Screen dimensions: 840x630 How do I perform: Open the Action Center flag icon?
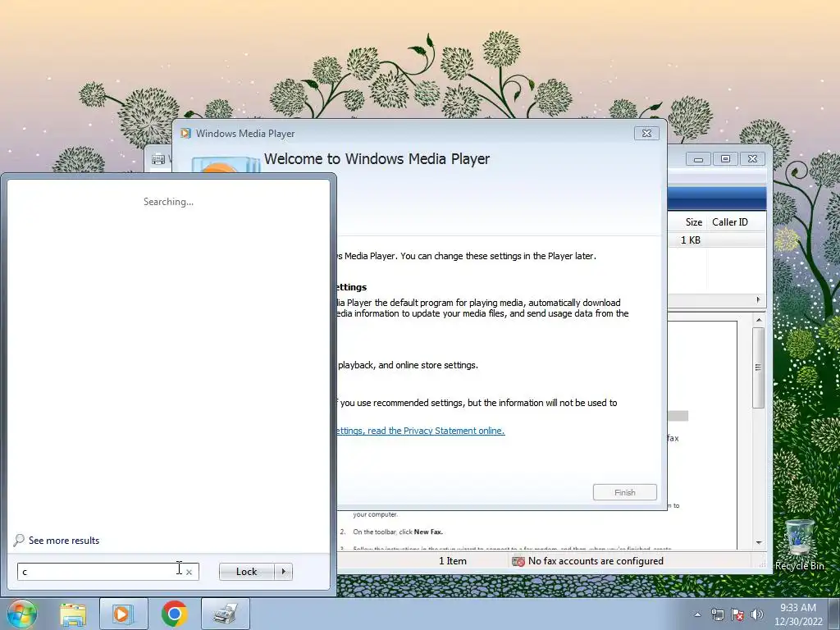tap(737, 614)
